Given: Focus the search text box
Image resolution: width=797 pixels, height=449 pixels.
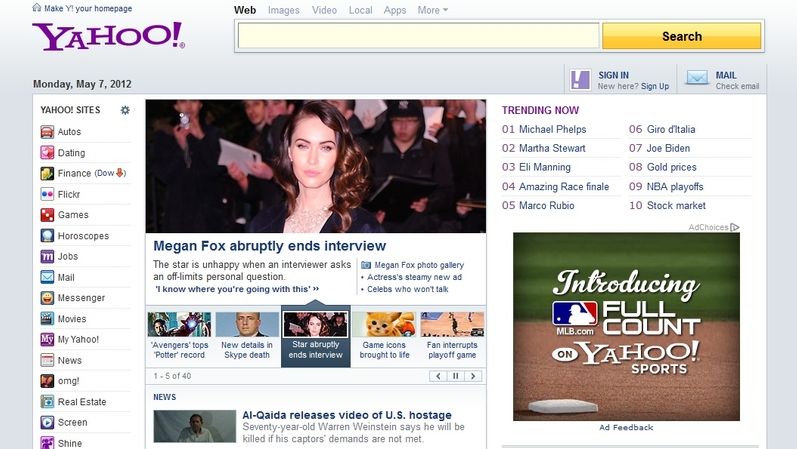Looking at the screenshot, I should (418, 36).
